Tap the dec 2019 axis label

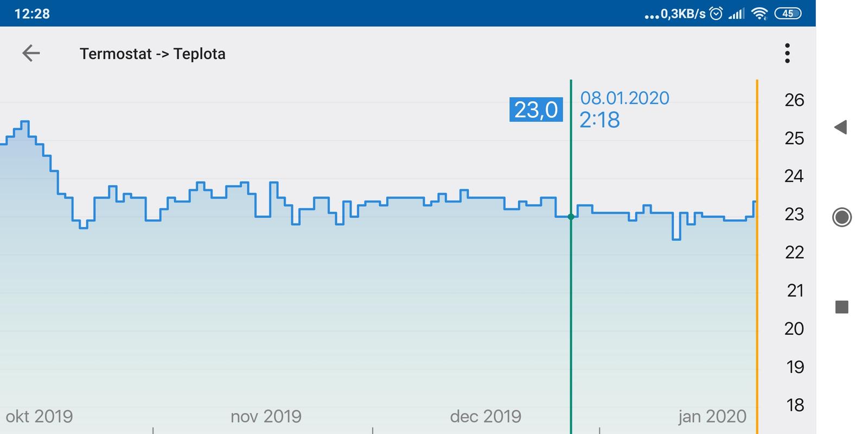click(486, 416)
